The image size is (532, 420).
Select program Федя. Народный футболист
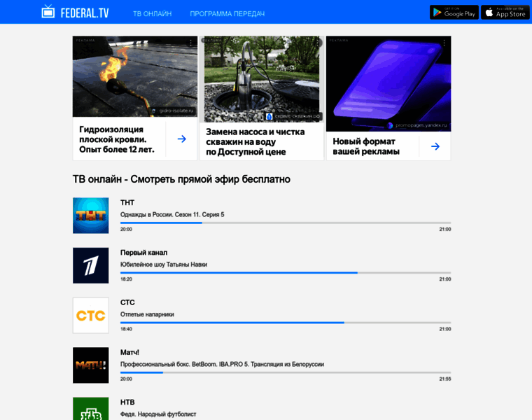click(158, 414)
